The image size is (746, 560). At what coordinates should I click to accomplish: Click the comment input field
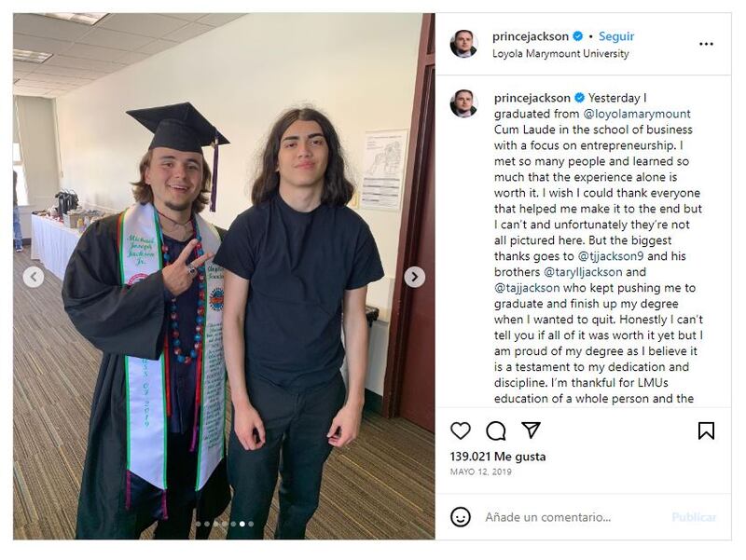click(569, 517)
